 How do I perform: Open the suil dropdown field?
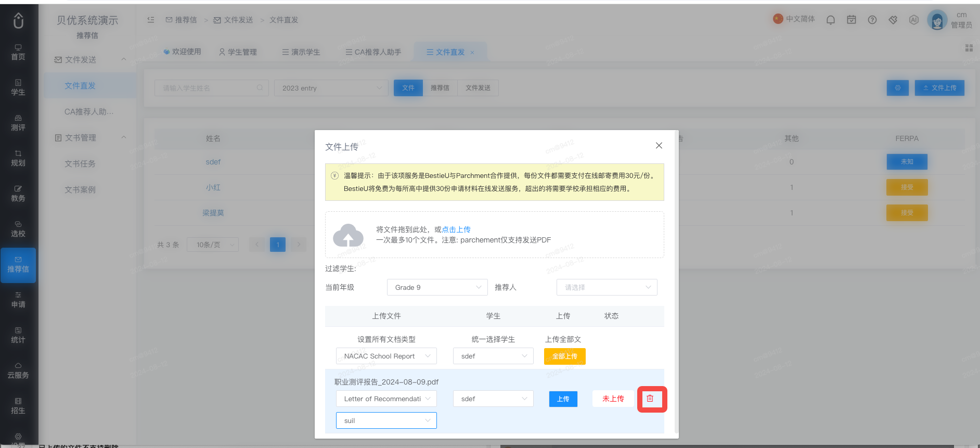[386, 420]
